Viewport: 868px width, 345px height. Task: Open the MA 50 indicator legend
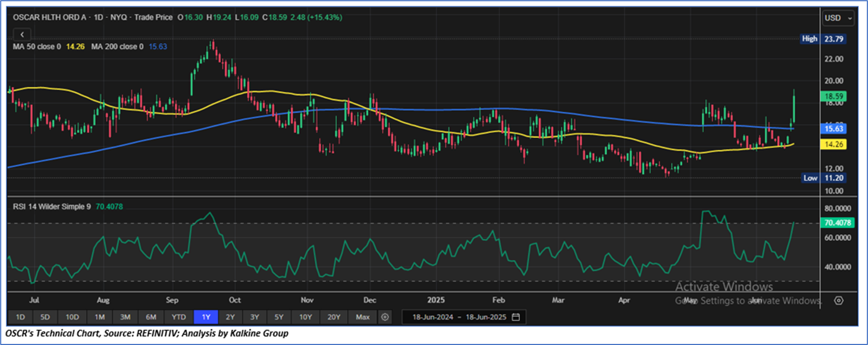(x=37, y=46)
